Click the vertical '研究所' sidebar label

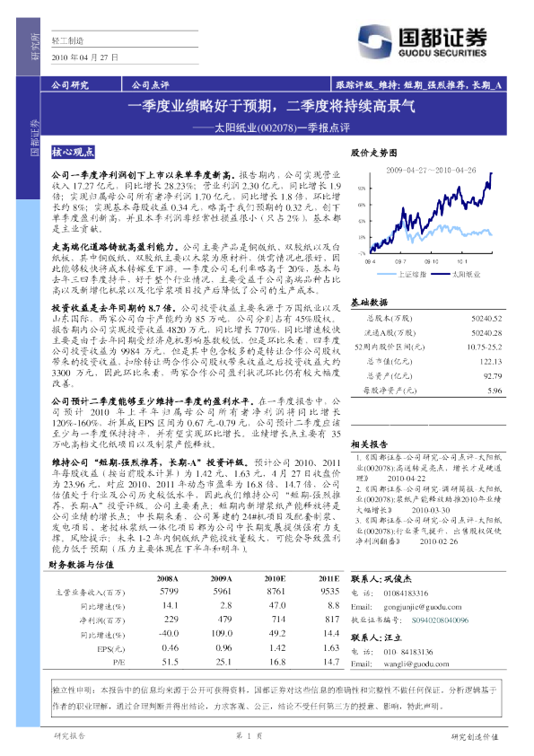click(35, 47)
